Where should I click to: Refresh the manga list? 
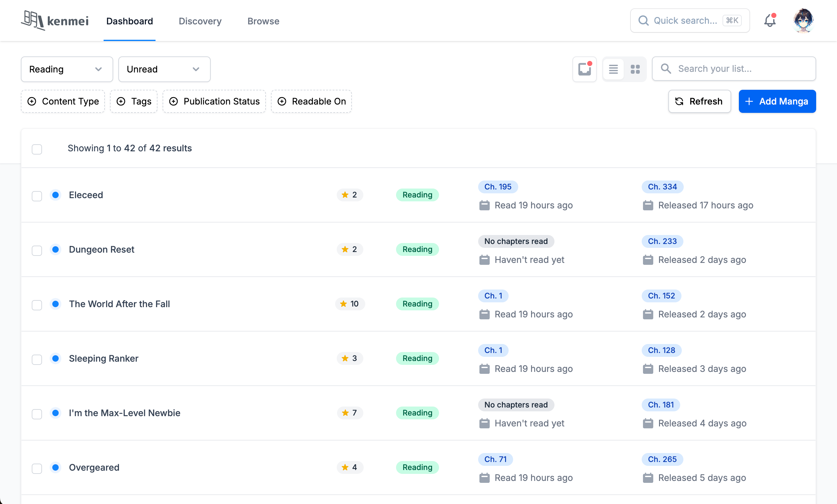tap(699, 102)
